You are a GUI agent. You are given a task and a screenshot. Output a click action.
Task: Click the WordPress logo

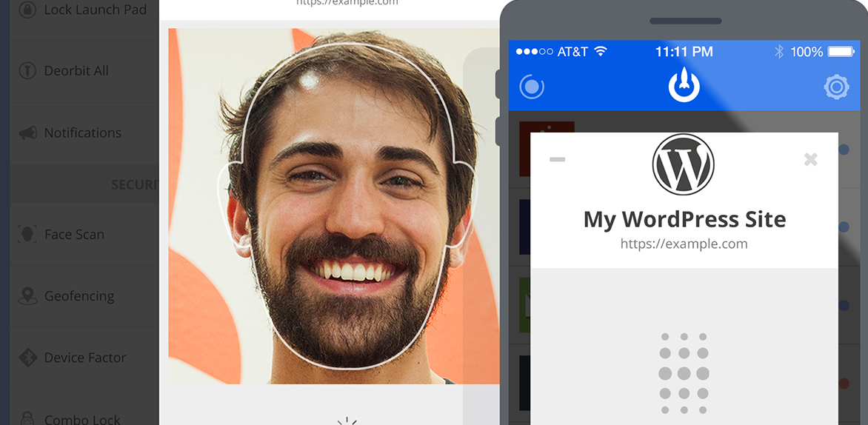[683, 164]
